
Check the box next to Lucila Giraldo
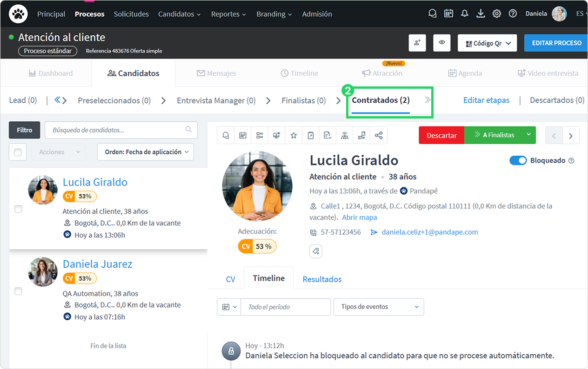click(18, 209)
